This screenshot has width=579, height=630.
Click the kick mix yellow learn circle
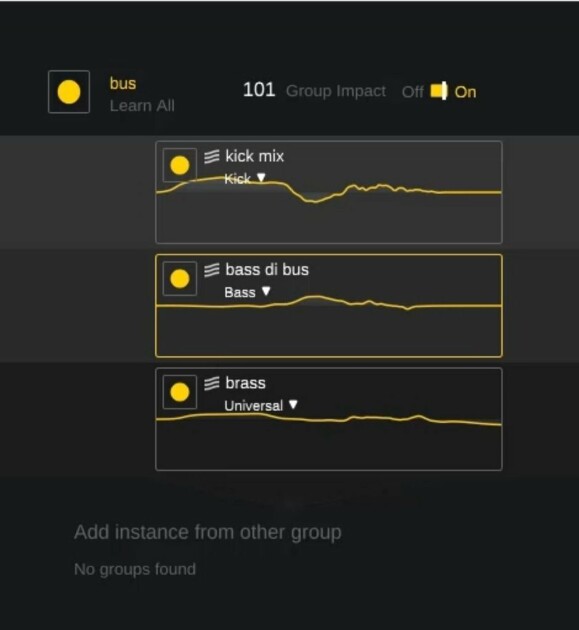(x=180, y=165)
